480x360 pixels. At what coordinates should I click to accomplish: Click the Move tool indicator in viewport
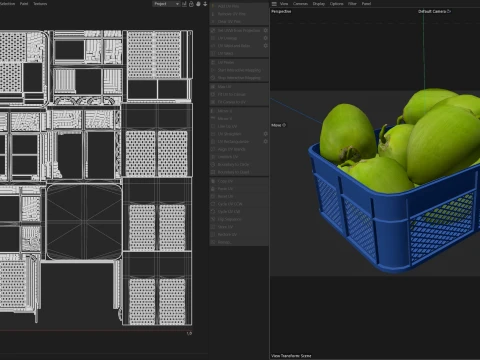tap(278, 125)
